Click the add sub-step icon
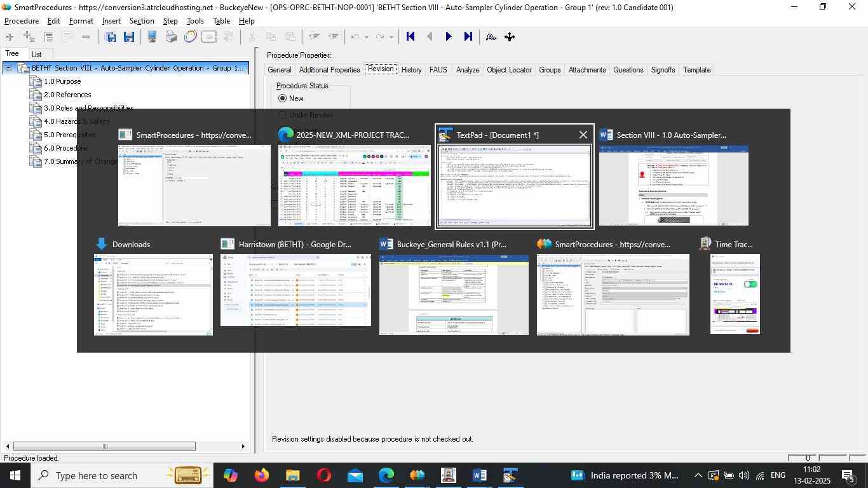This screenshot has height=488, width=868. coord(29,37)
